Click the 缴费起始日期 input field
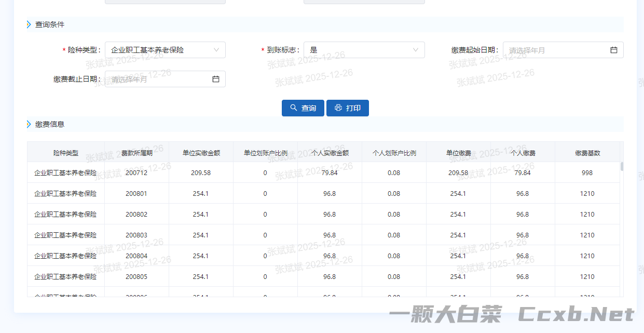This screenshot has width=644, height=333. pyautogui.click(x=555, y=50)
